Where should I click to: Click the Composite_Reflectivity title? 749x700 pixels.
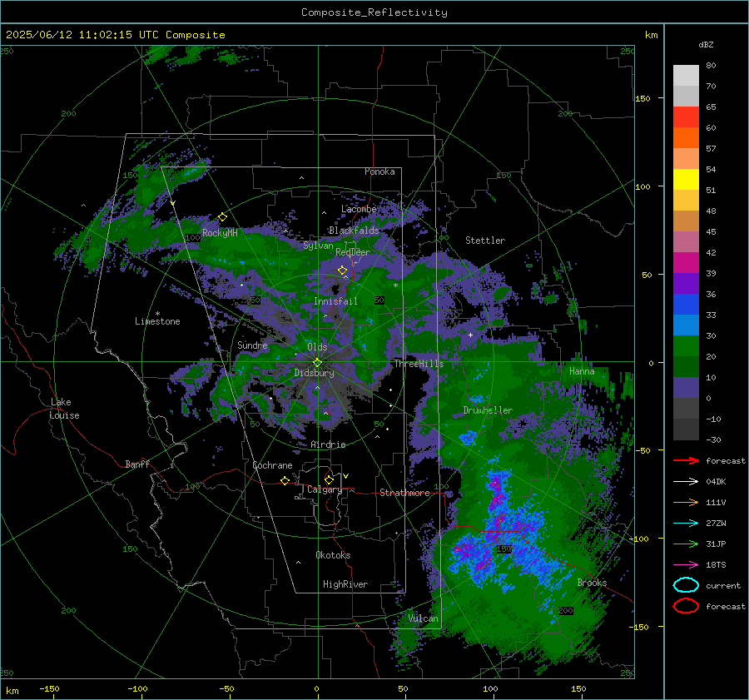[x=374, y=12]
